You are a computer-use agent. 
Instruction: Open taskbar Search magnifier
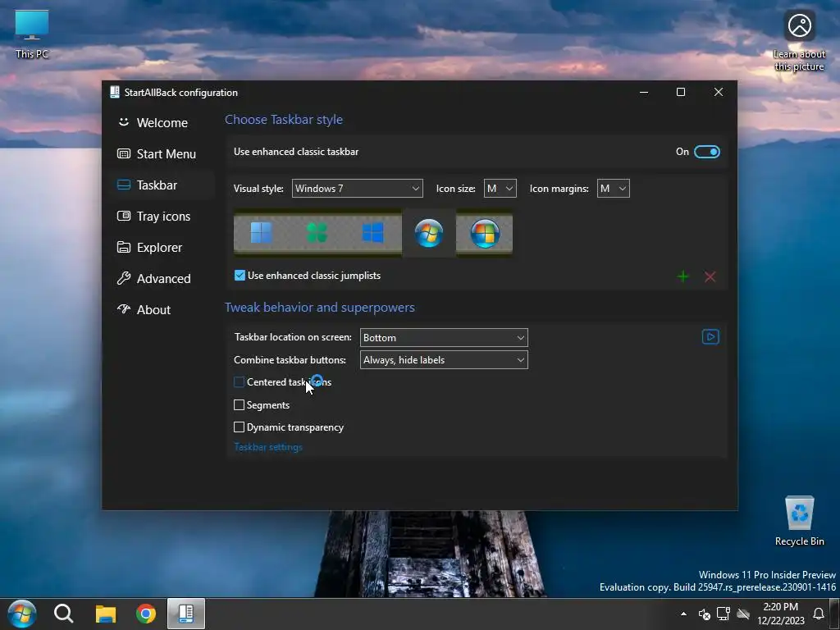pyautogui.click(x=64, y=614)
